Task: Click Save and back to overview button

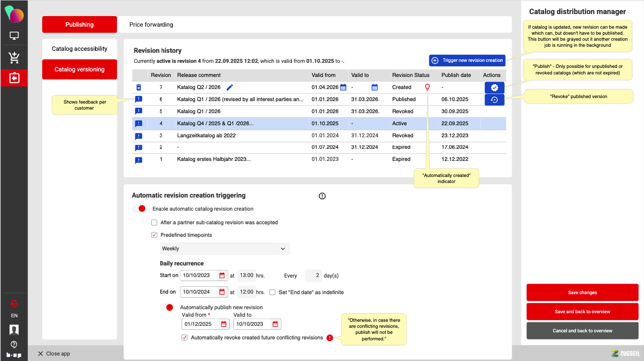Action: 582,312
